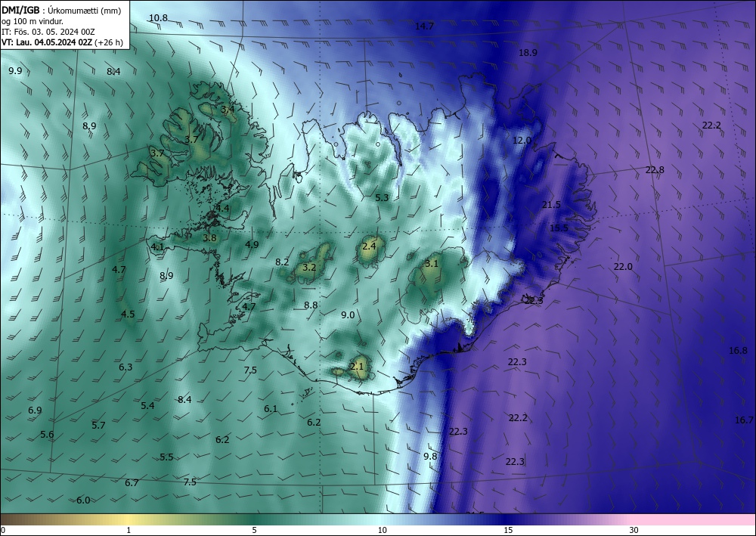This screenshot has height=536, width=756.
Task: Click the 3.4 value in the Westfjords
Action: click(x=228, y=110)
